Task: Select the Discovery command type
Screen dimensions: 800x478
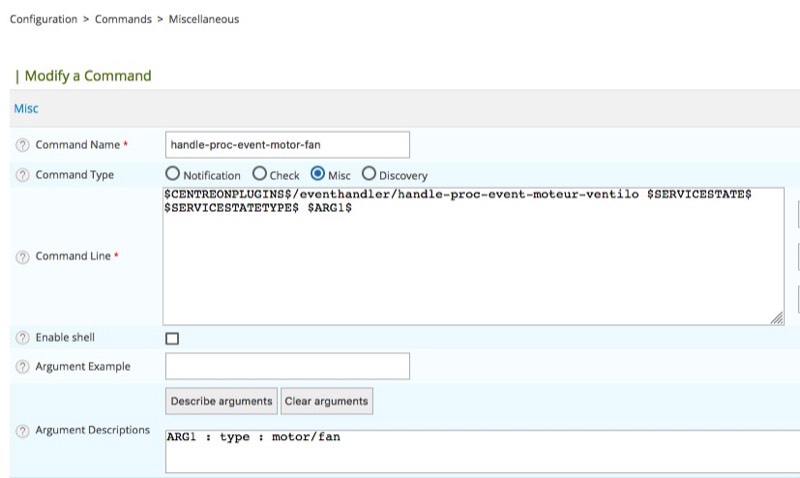Action: [368, 174]
